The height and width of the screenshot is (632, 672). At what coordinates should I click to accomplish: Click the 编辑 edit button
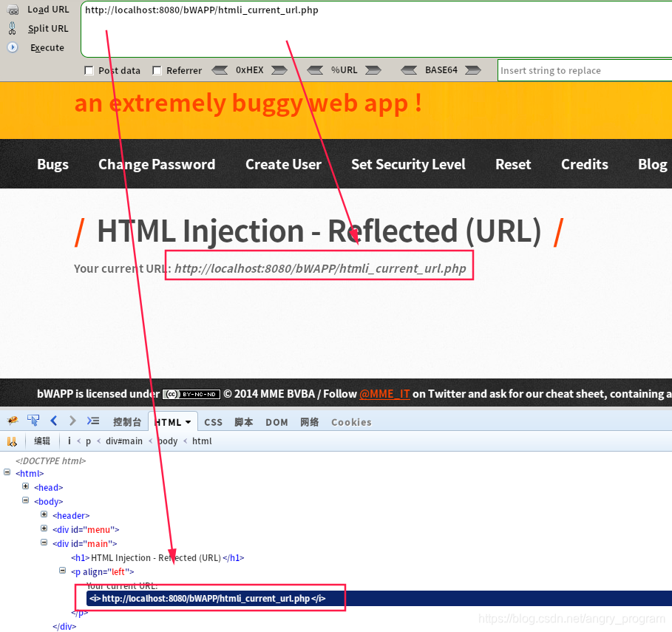tap(42, 441)
